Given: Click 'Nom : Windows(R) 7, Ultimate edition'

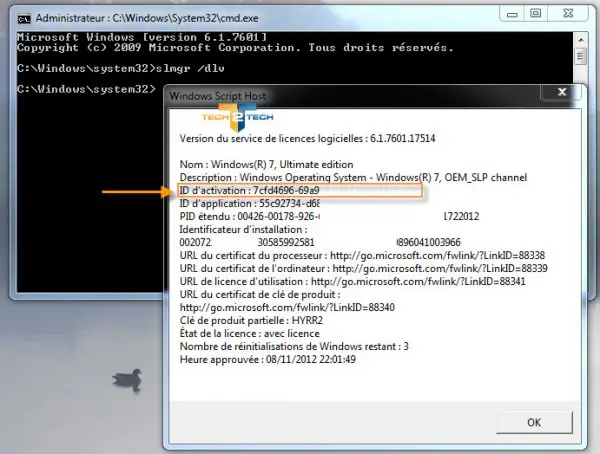Looking at the screenshot, I should click(266, 164).
